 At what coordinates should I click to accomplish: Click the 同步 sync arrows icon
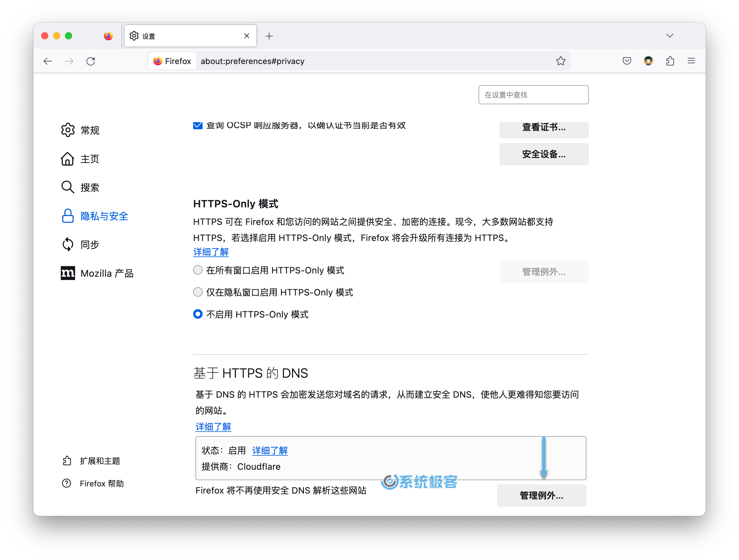click(68, 245)
